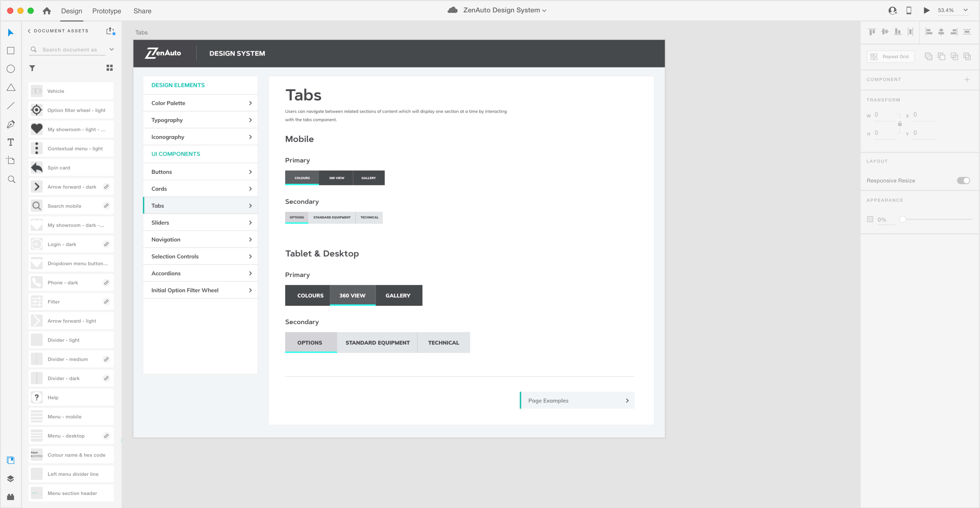Switch to the Prototype tab
Viewport: 980px width, 508px height.
pyautogui.click(x=107, y=11)
